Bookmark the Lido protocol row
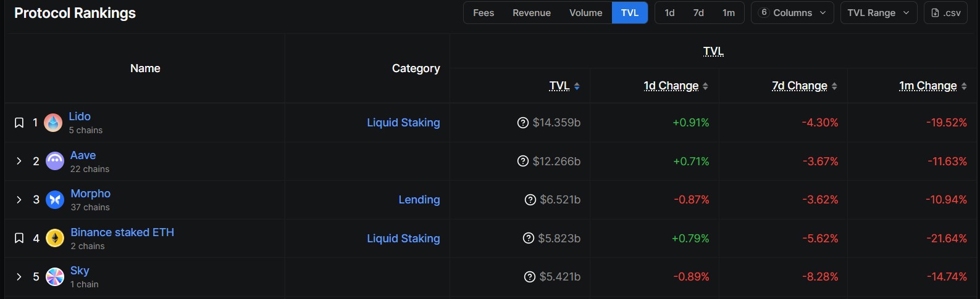Viewport: 980px width, 299px height. click(x=19, y=123)
